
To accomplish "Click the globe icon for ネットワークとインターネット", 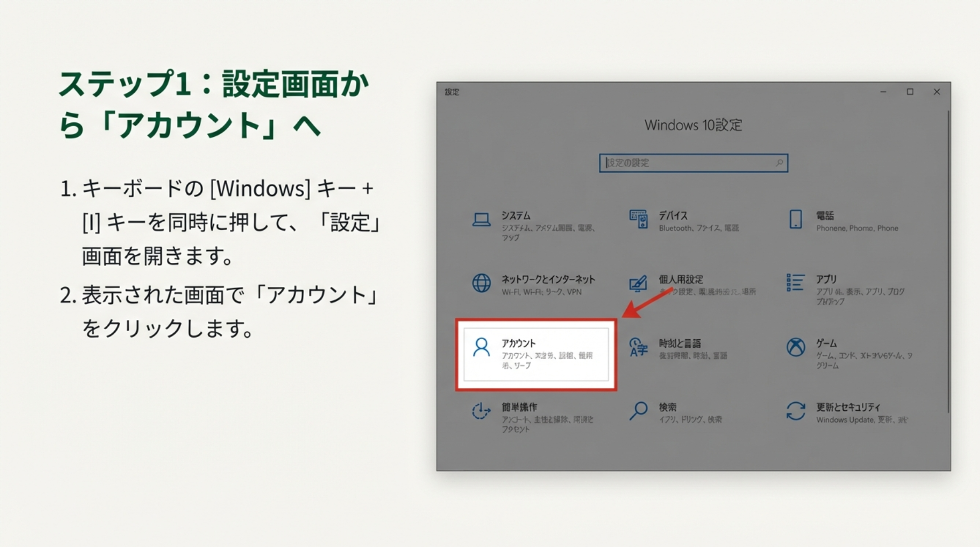I will tap(481, 283).
